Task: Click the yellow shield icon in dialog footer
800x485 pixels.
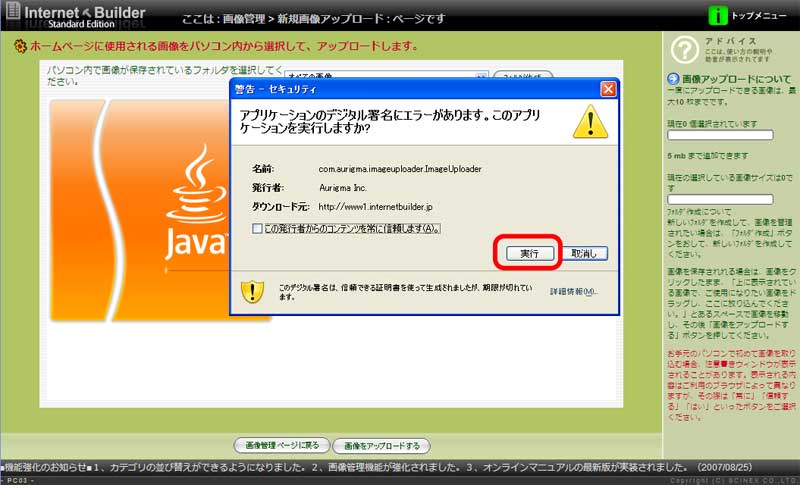Action: tap(254, 291)
